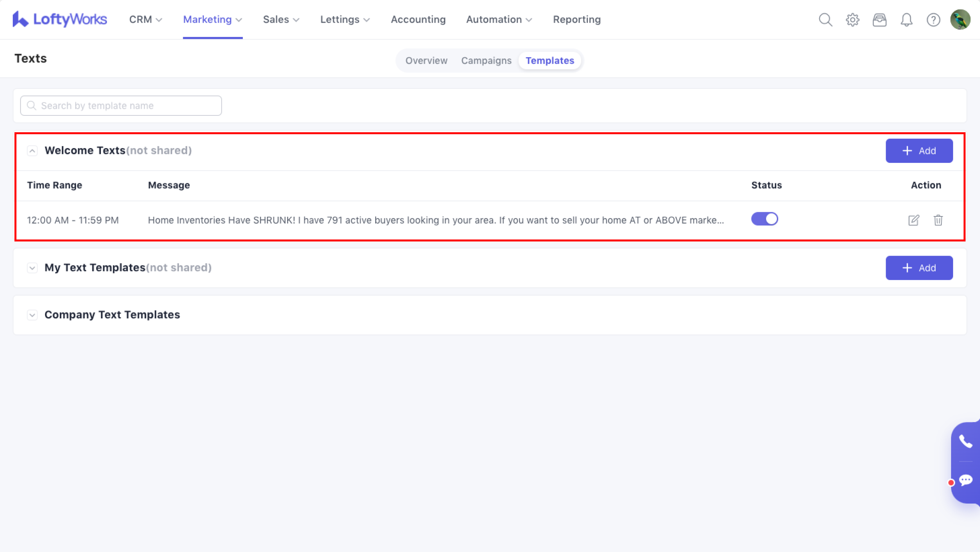Viewport: 980px width, 552px height.
Task: Open the global search icon
Action: (x=825, y=20)
